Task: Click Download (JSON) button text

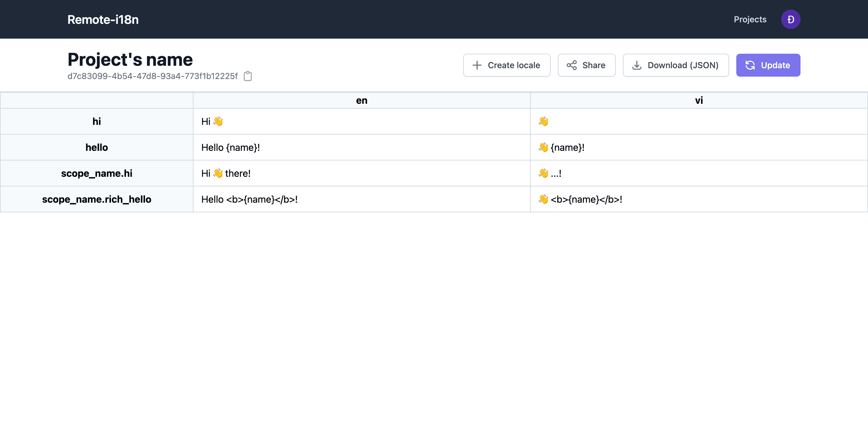Action: [x=683, y=65]
